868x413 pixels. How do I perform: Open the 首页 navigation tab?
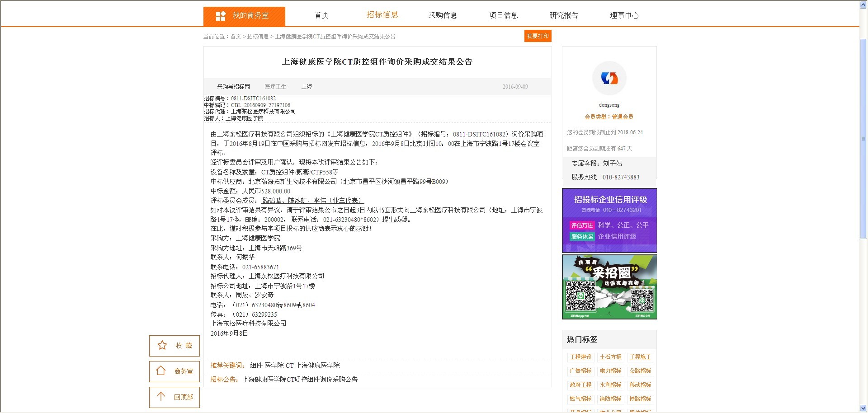(321, 15)
